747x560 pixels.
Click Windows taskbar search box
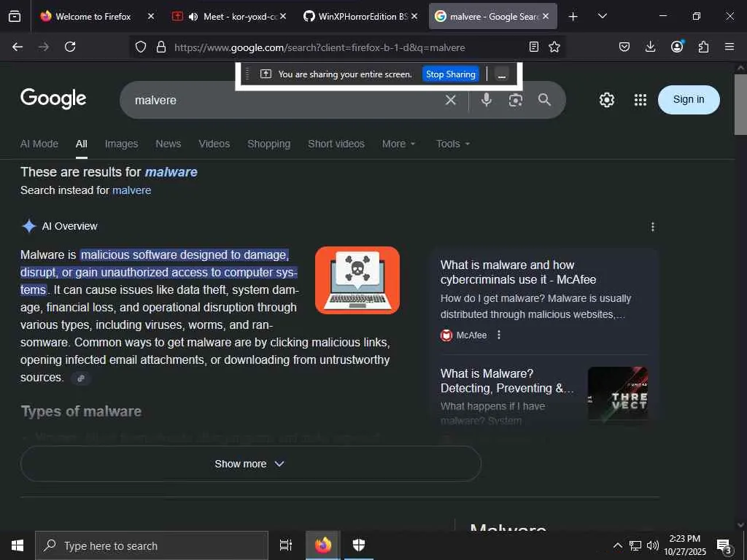152,545
